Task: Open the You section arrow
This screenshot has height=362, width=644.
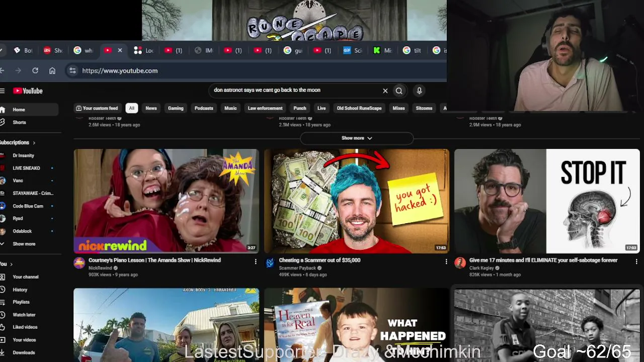Action: [x=11, y=264]
